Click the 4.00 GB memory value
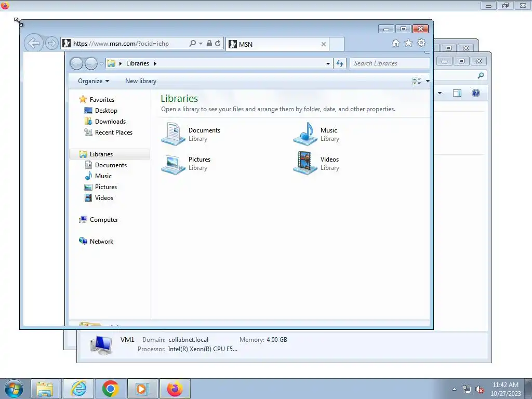532x399 pixels. 277,340
